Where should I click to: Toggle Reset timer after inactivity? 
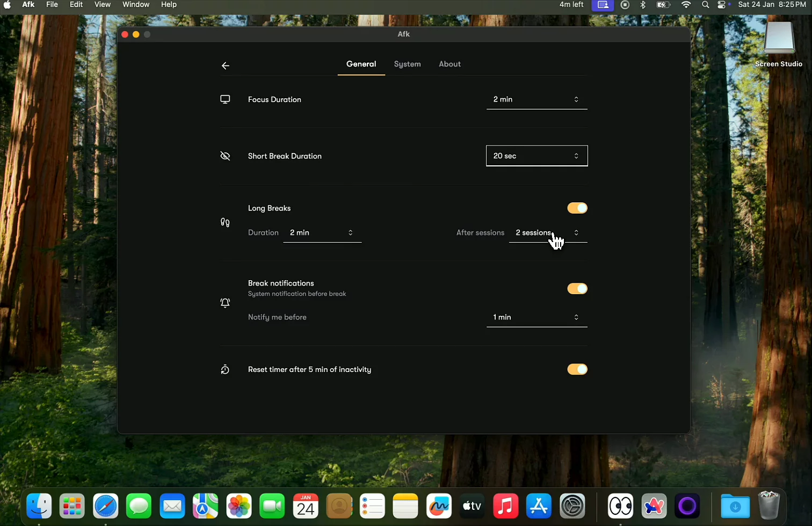577,369
